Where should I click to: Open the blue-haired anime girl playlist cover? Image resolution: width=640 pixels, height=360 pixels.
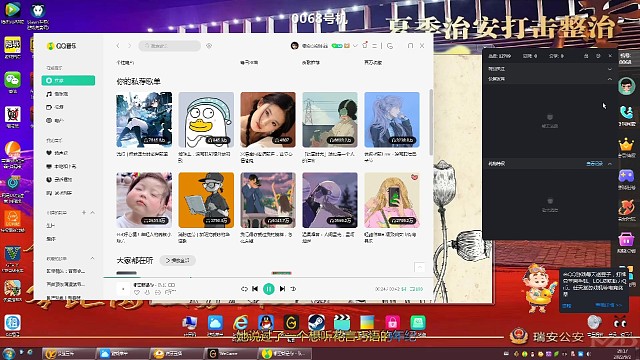(x=144, y=120)
